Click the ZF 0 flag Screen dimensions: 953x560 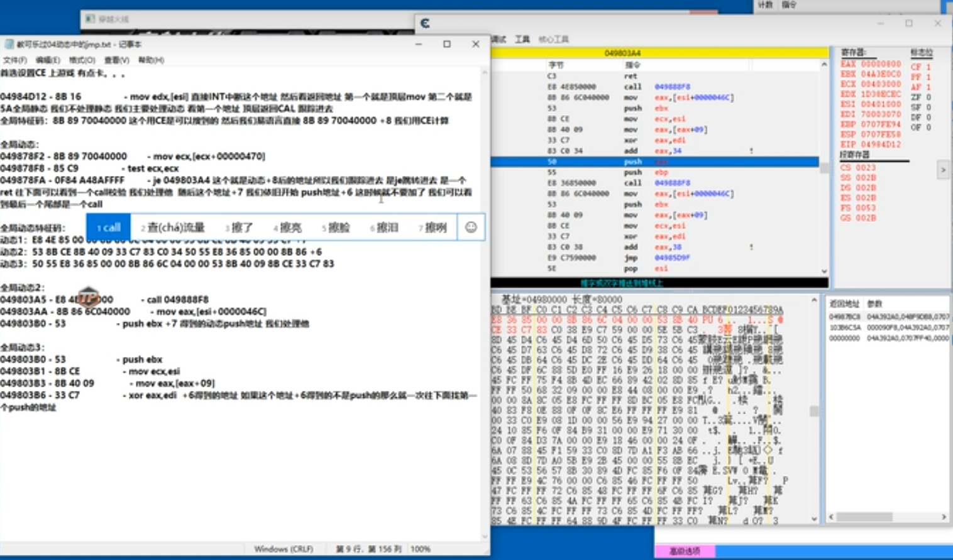point(921,97)
